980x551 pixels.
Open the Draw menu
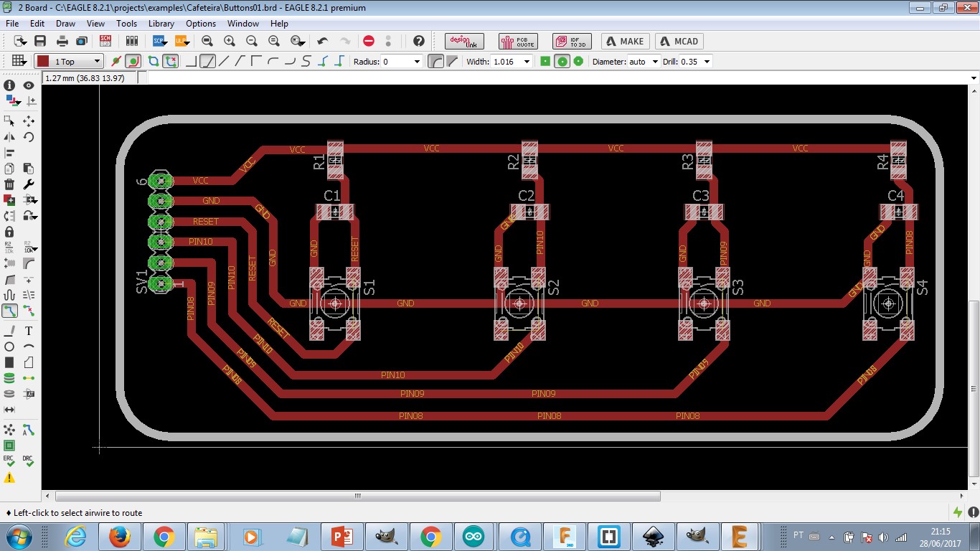(65, 24)
